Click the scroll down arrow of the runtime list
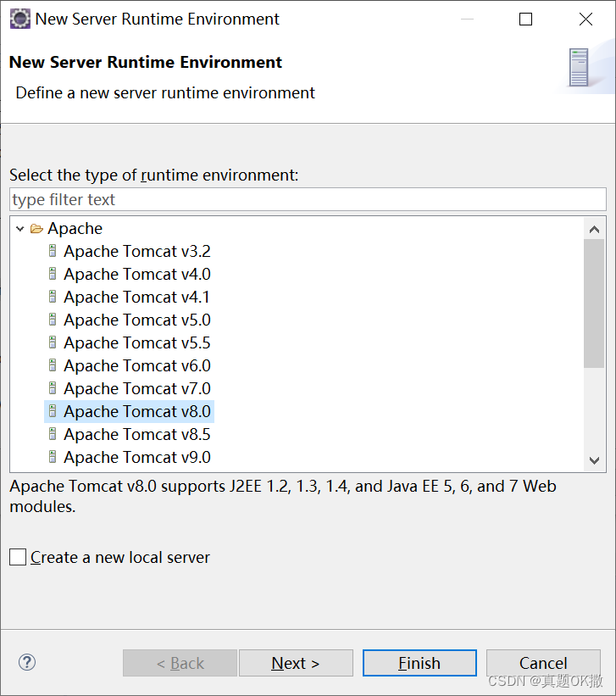This screenshot has height=696, width=616. tap(594, 460)
